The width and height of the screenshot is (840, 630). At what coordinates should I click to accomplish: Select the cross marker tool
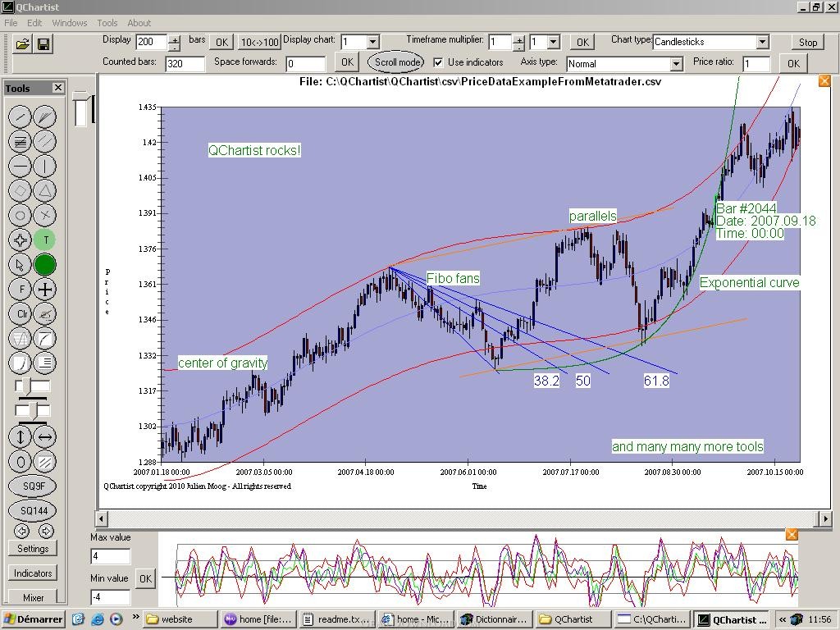[x=45, y=216]
